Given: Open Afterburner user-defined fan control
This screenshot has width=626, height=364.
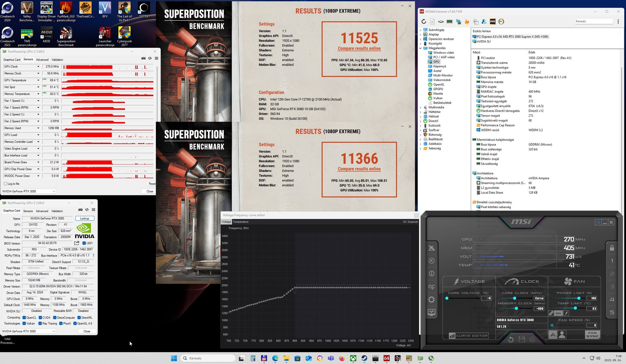Looking at the screenshot, I should click(x=562, y=335).
